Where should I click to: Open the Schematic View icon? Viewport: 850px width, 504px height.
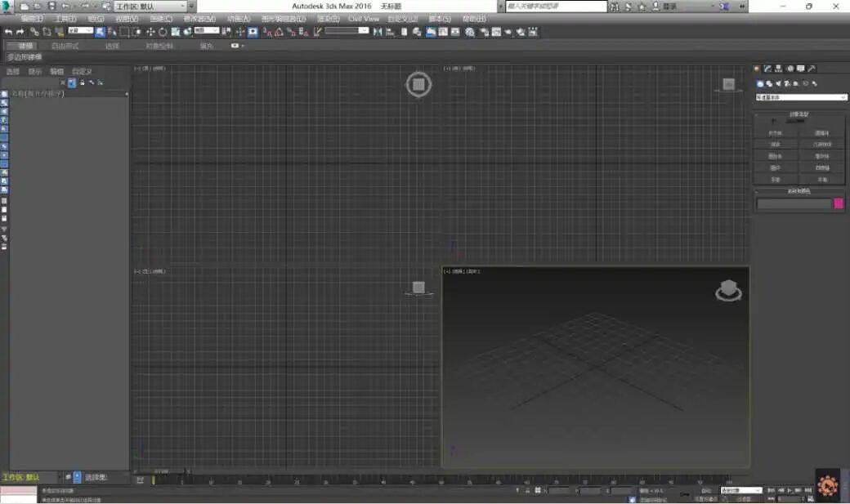[x=455, y=32]
